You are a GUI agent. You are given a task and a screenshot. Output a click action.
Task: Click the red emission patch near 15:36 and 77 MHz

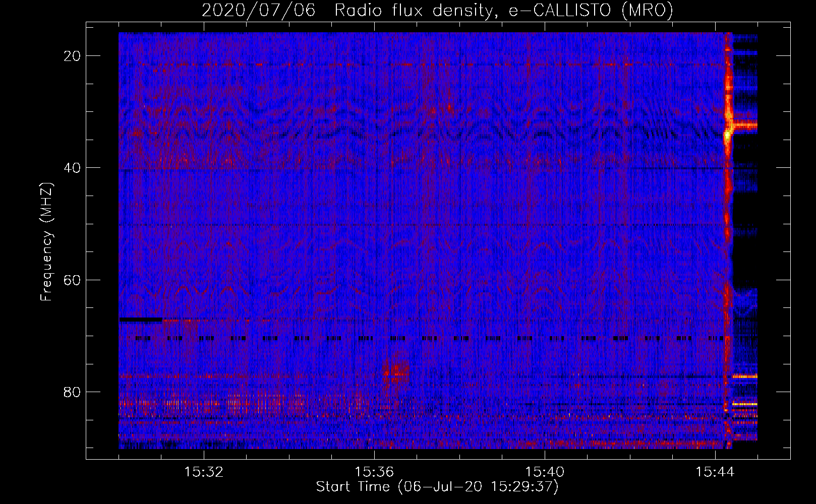395,372
